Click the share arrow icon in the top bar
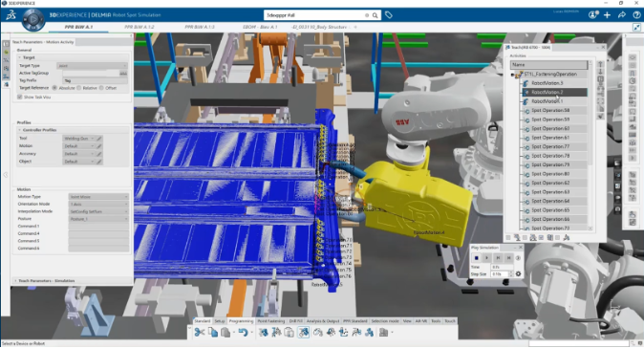Screen dimensions: 644x348 622,14
